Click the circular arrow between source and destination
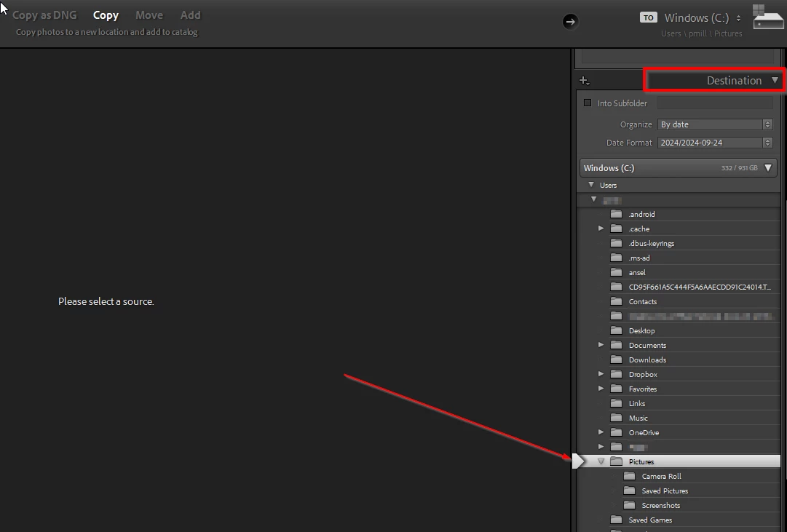This screenshot has height=532, width=787. pos(570,22)
